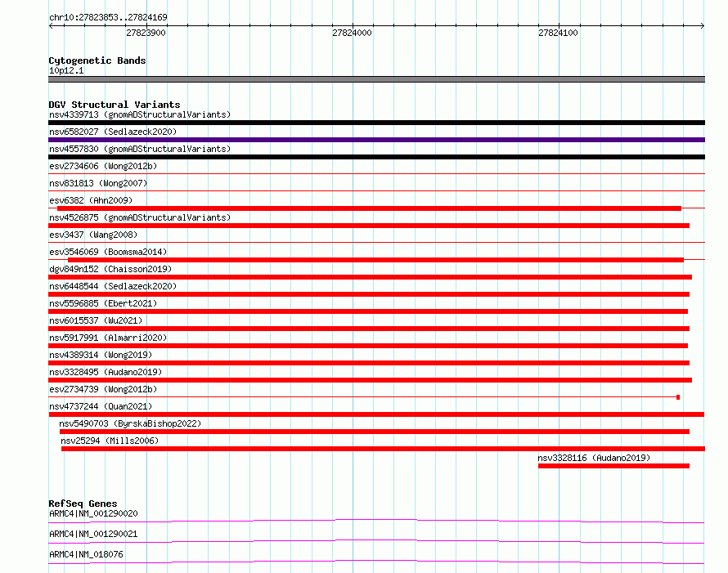Select the nsv4389314 (Wong2019) variant label
This screenshot has width=728, height=573.
tap(101, 355)
